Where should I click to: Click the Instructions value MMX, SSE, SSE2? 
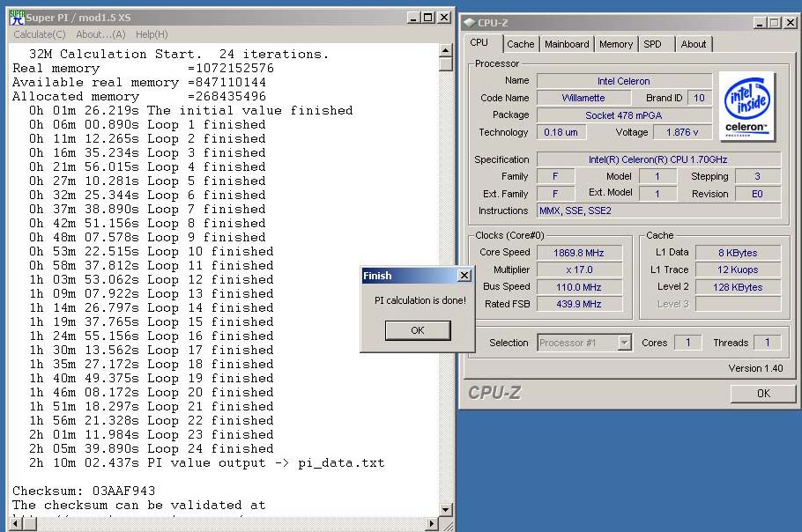tap(658, 211)
